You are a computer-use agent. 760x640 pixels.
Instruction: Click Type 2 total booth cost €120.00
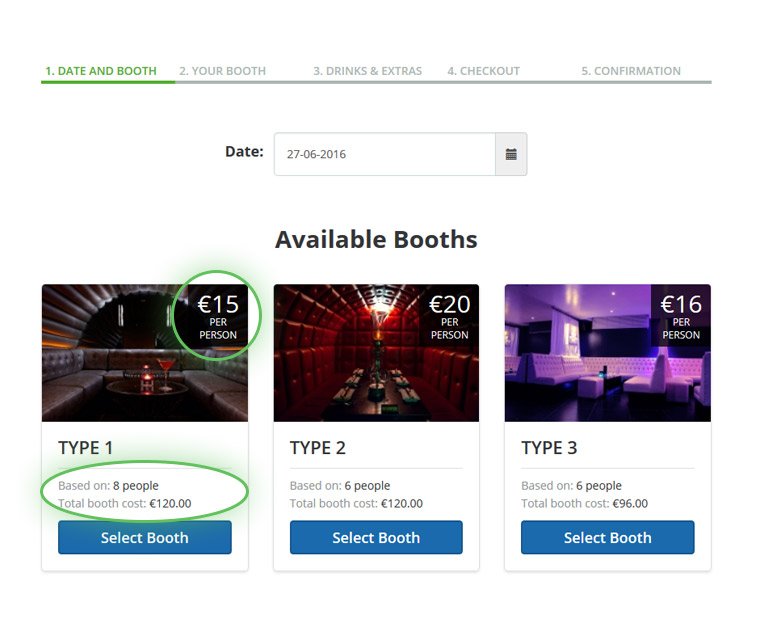(x=356, y=503)
